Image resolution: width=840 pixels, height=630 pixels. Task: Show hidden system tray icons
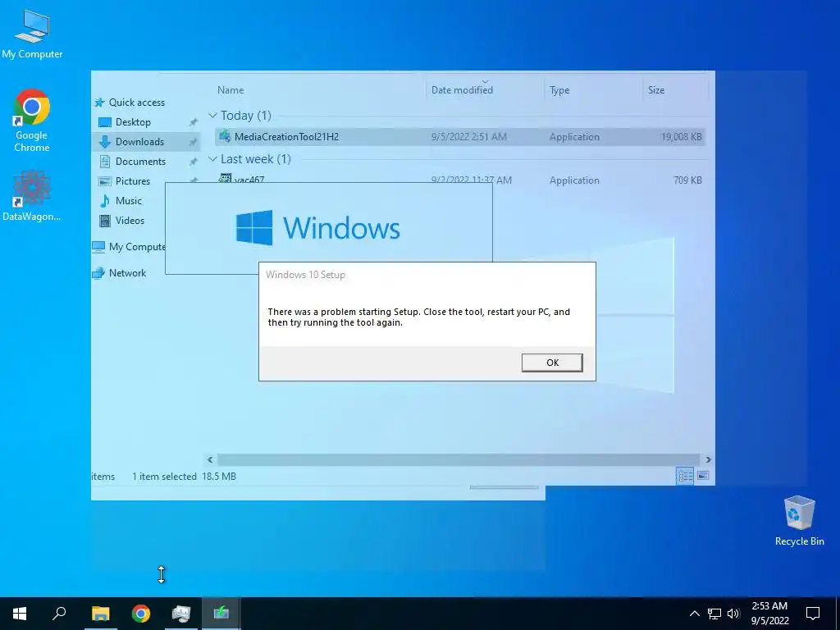pyautogui.click(x=694, y=614)
